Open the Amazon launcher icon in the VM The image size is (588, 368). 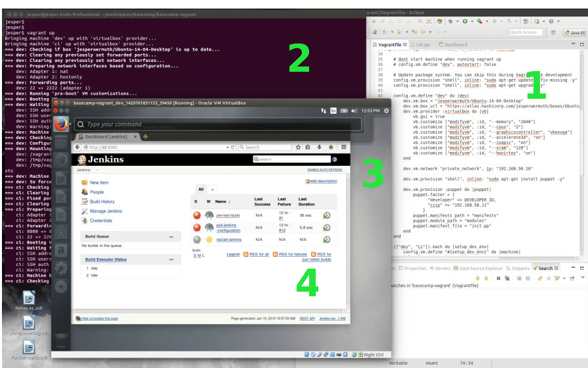[61, 250]
